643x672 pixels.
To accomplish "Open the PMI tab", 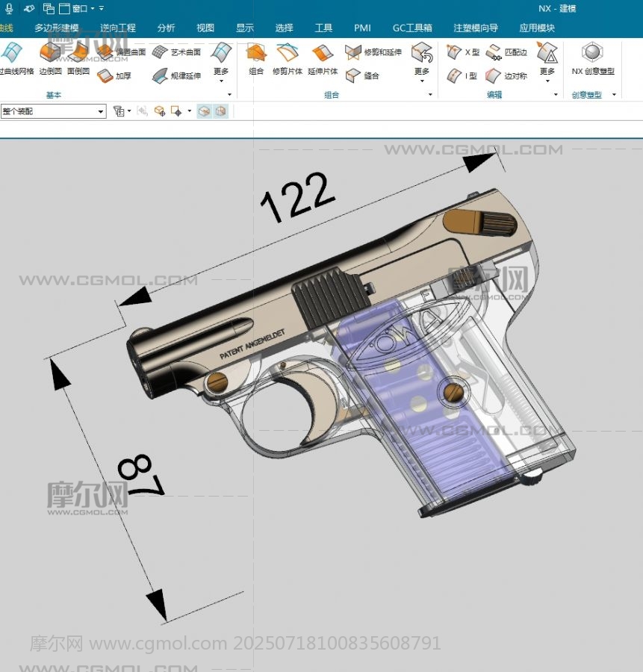I will (x=362, y=28).
